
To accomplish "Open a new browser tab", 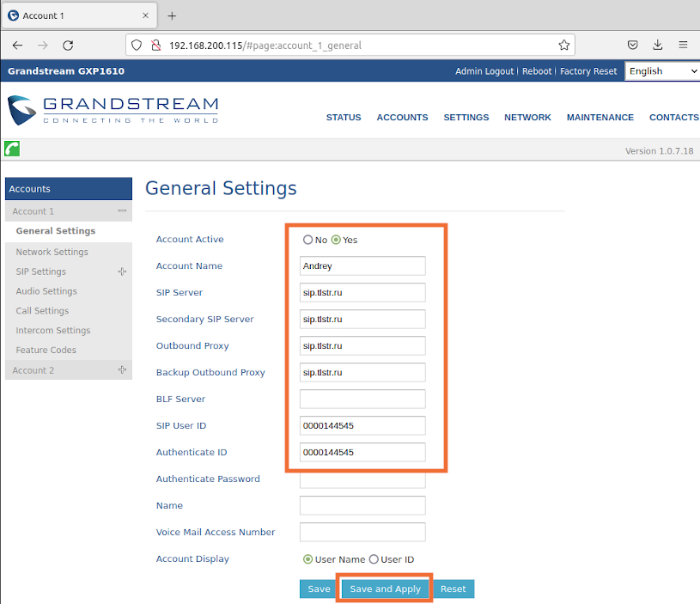I will coord(172,16).
